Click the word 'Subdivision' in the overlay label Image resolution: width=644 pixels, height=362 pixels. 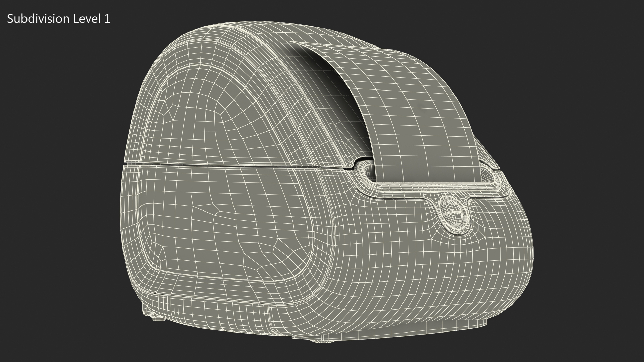[38, 19]
